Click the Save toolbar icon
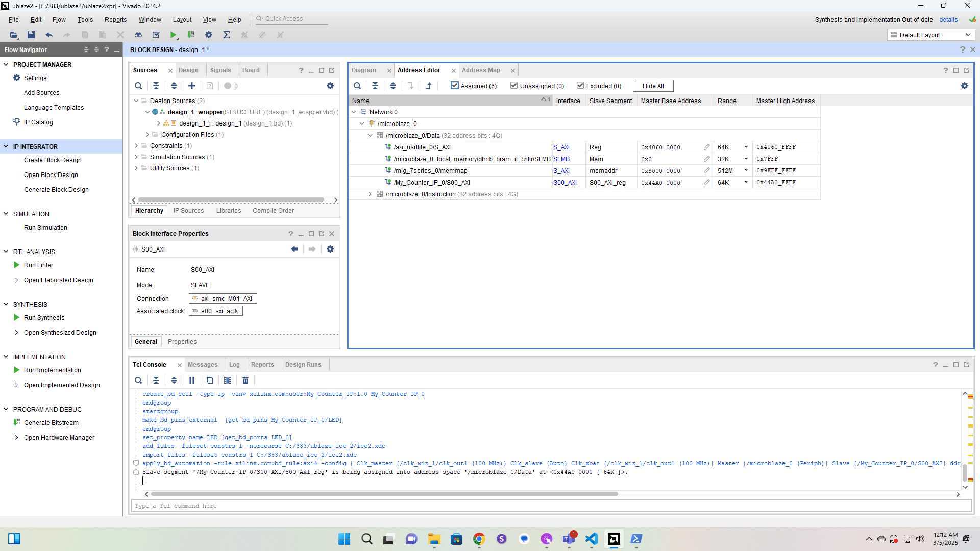 tap(31, 35)
